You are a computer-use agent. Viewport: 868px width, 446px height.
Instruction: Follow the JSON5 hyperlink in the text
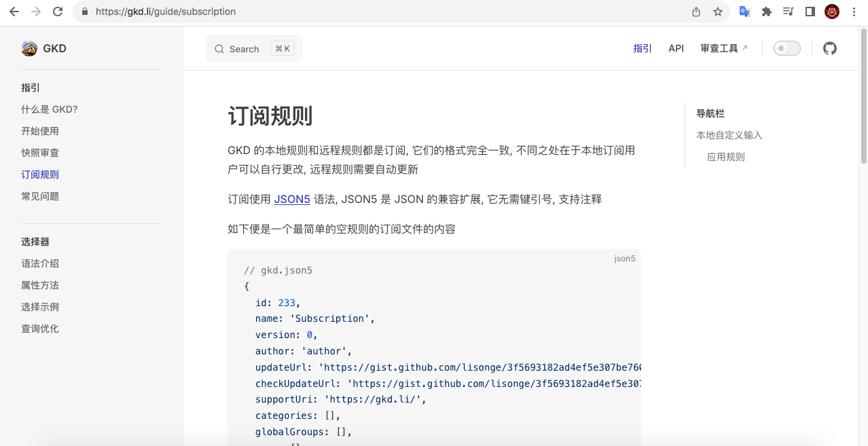(x=292, y=199)
